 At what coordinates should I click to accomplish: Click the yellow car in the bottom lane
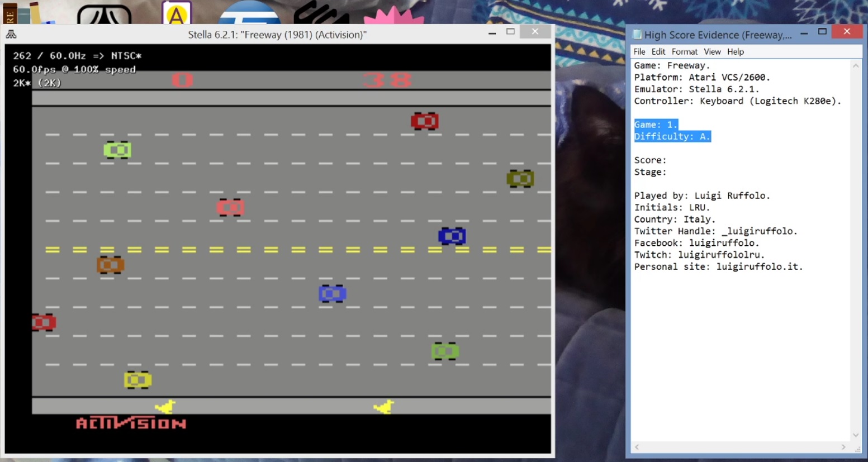(x=138, y=380)
